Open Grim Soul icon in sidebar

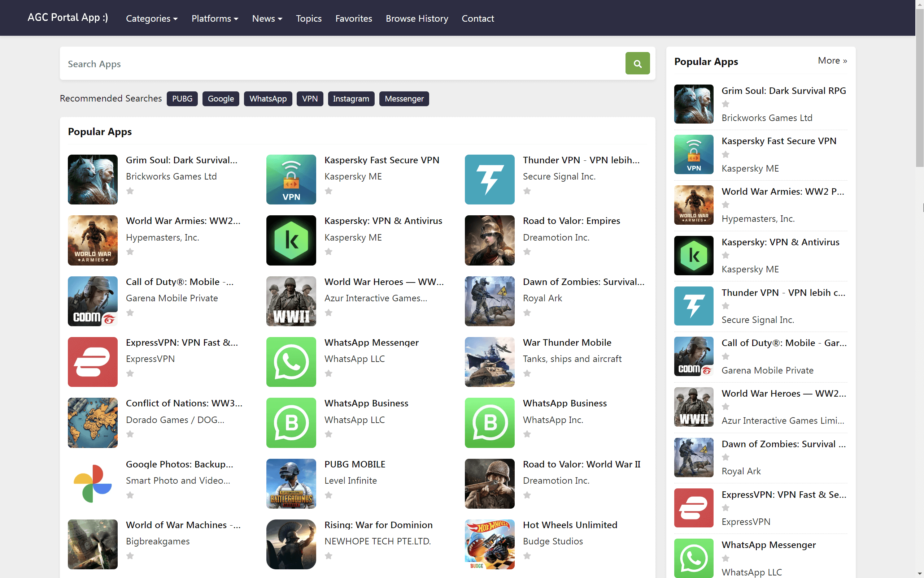click(694, 104)
